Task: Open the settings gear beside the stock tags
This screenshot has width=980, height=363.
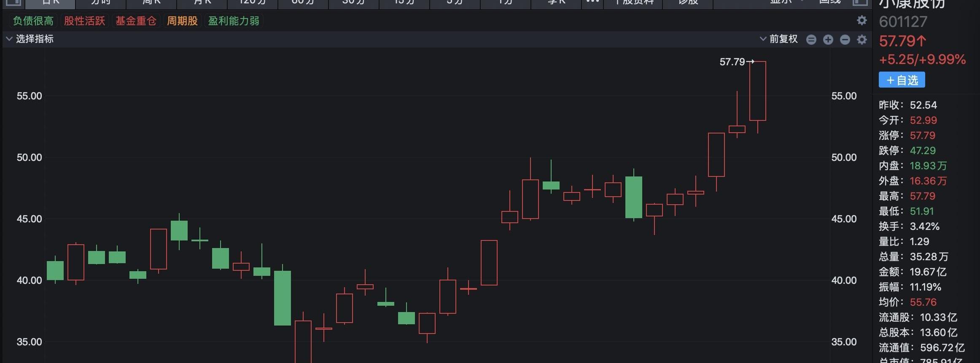Action: pos(862,21)
